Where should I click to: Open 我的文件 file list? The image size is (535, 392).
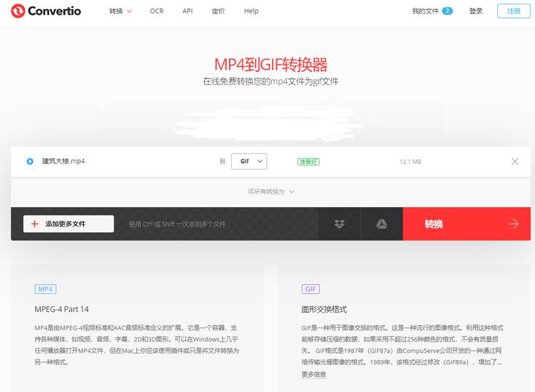tap(425, 11)
